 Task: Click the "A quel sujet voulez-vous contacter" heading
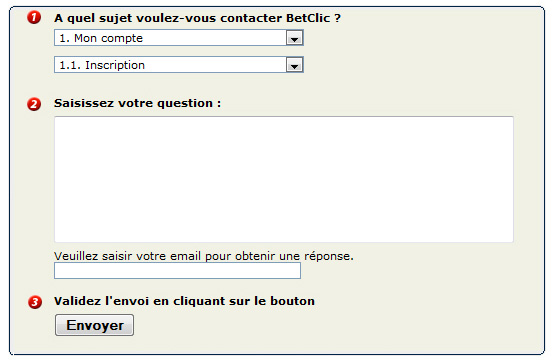pyautogui.click(x=169, y=18)
